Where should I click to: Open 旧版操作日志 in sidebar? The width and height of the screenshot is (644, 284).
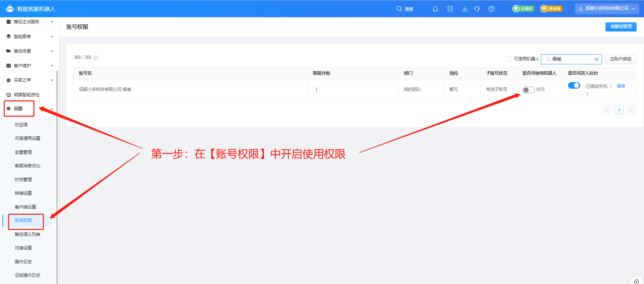pos(27,275)
